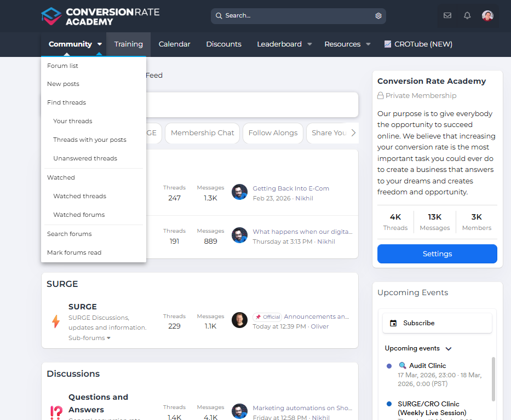Click the Audit Clinic magnifier icon
Viewport: 511px width, 420px height.
[403, 365]
